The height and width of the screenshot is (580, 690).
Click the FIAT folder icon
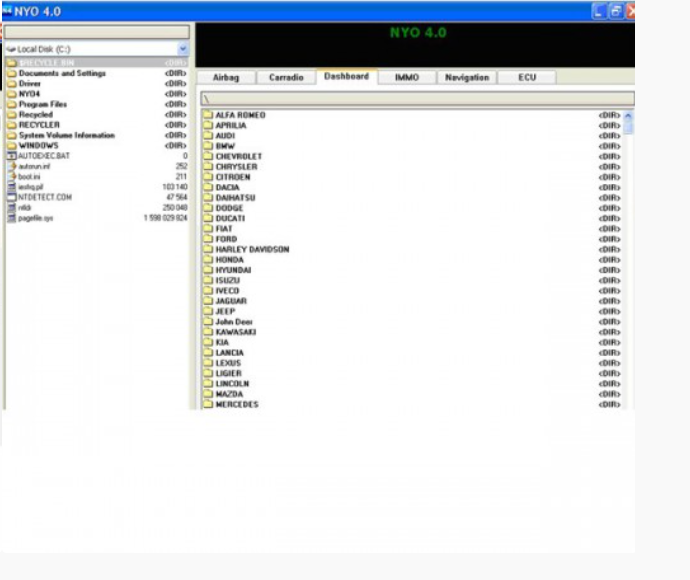pyautogui.click(x=208, y=228)
